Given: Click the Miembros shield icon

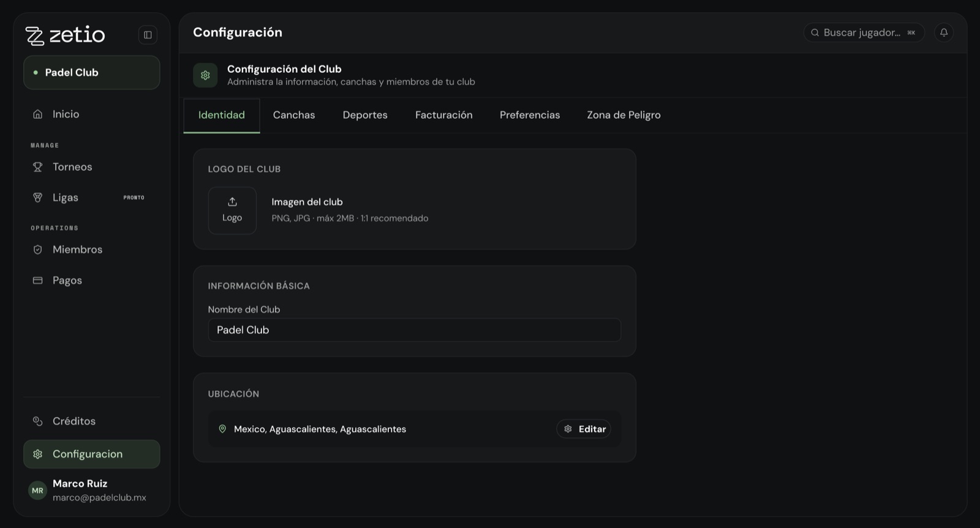Looking at the screenshot, I should 38,250.
